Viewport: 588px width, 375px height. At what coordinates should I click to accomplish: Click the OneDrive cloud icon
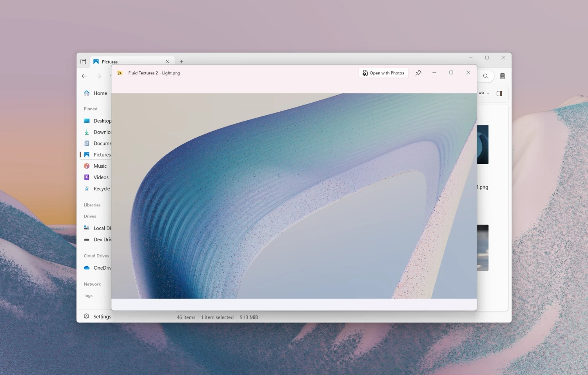click(86, 268)
